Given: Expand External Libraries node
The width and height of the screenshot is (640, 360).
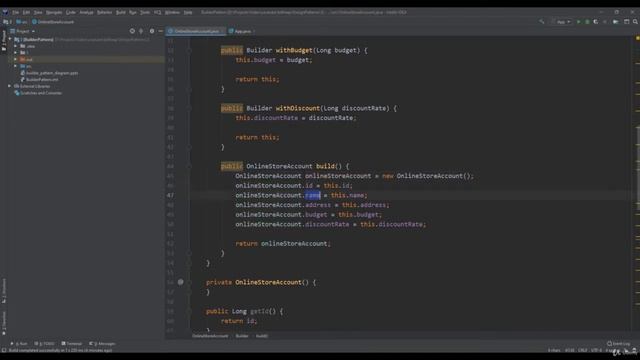Looking at the screenshot, I should click(x=10, y=86).
